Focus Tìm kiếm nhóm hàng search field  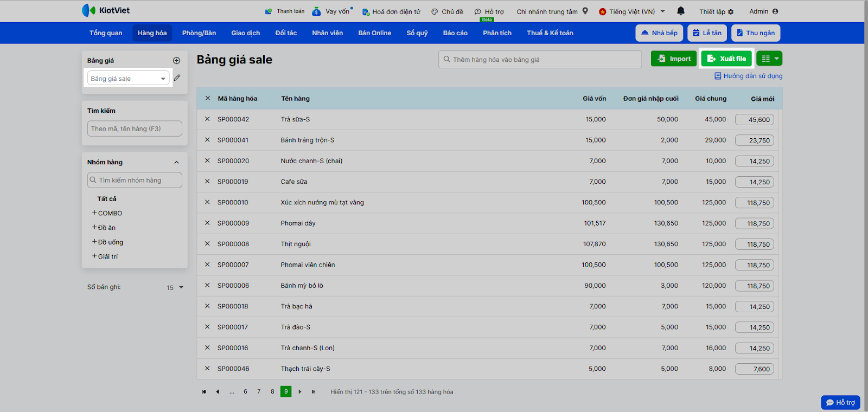[x=135, y=180]
